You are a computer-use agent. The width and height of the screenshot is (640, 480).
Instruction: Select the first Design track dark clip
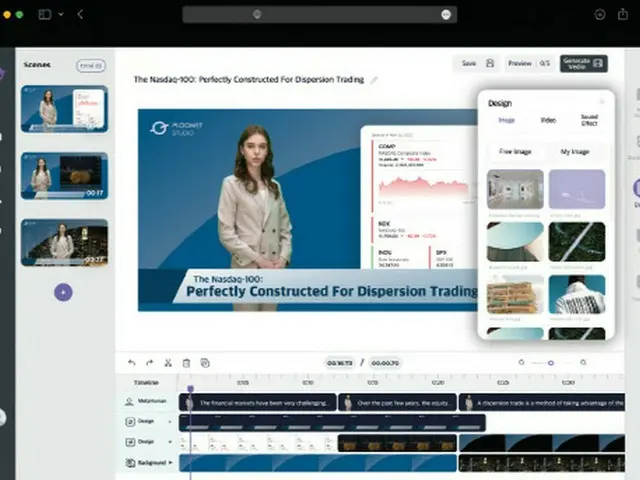point(332,423)
